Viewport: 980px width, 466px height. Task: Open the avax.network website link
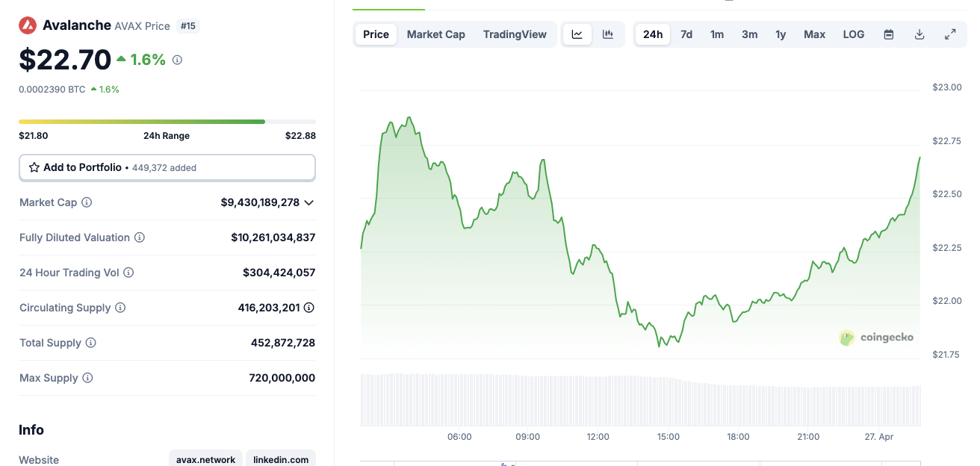205,459
